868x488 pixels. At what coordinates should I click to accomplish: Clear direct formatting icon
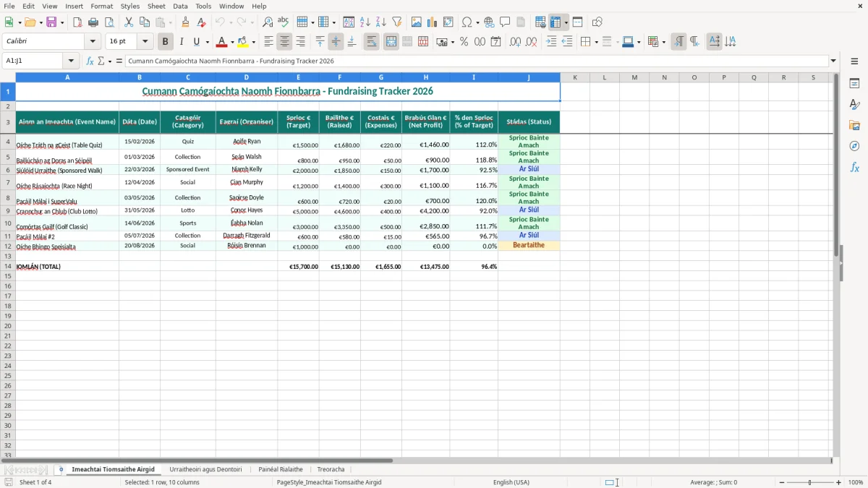201,22
